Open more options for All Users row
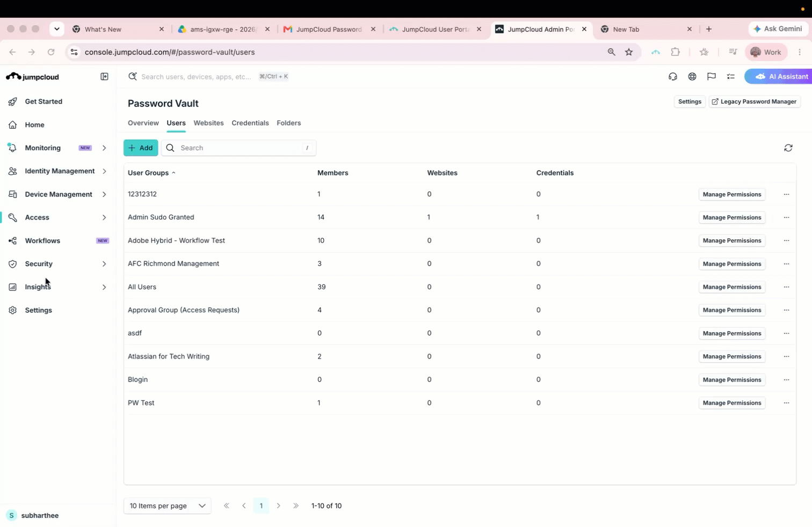 [786, 287]
